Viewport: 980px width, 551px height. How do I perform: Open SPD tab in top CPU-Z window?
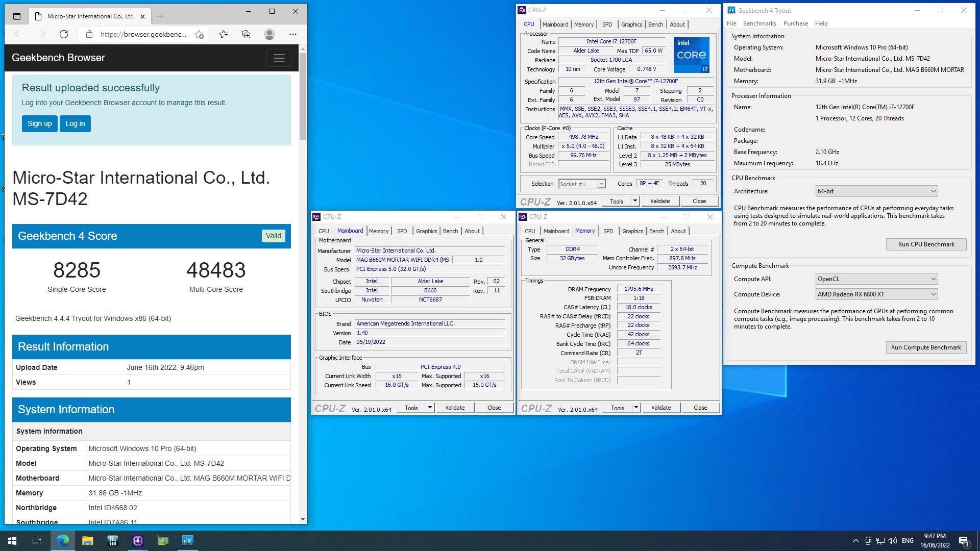click(607, 24)
